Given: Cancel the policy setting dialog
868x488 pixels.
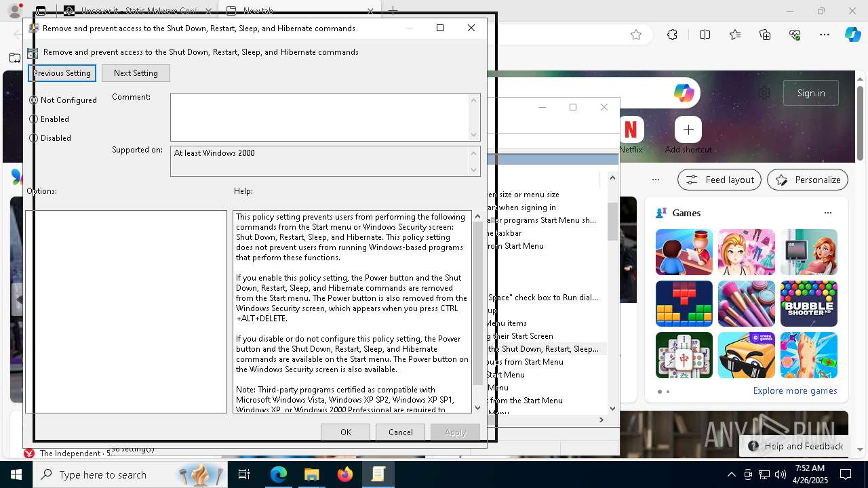Looking at the screenshot, I should [x=401, y=432].
